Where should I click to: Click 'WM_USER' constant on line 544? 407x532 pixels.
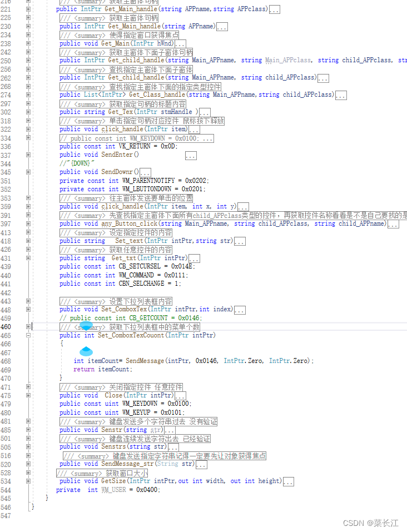click(x=114, y=490)
